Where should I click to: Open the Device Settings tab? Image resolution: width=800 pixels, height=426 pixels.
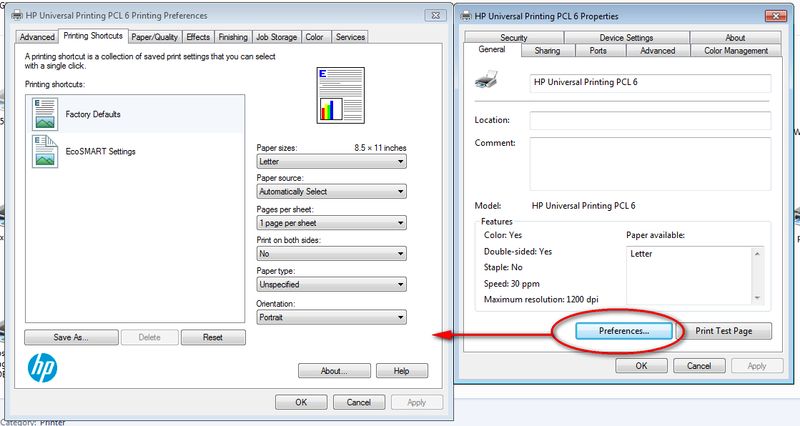(627, 38)
